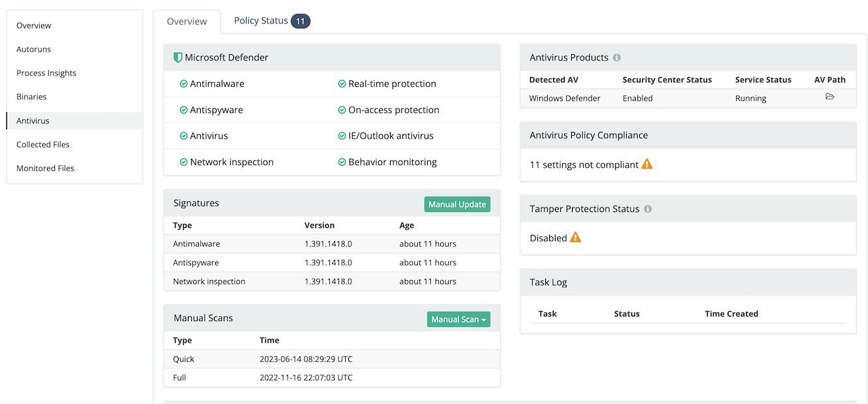
Task: Click the Antivirus Policy Compliance heading
Action: [589, 135]
